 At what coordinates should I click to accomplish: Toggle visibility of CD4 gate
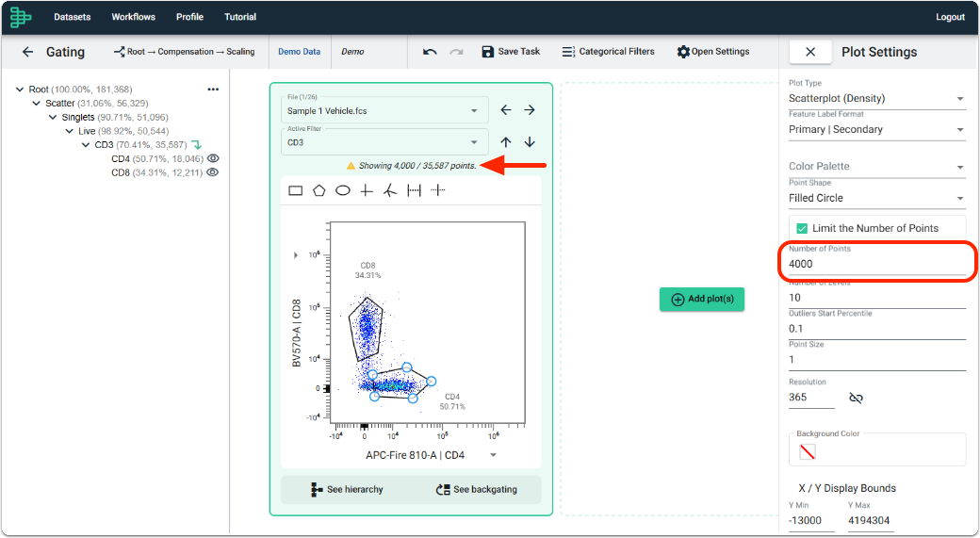(213, 158)
